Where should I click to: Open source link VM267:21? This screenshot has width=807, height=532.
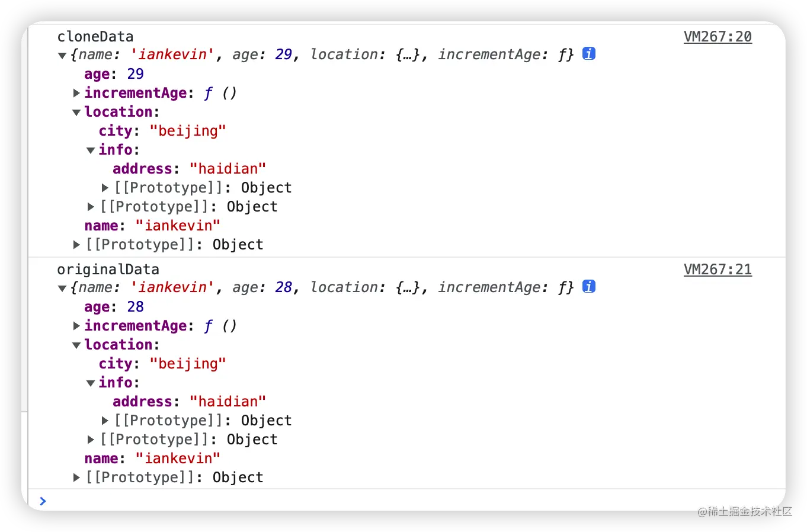click(718, 270)
